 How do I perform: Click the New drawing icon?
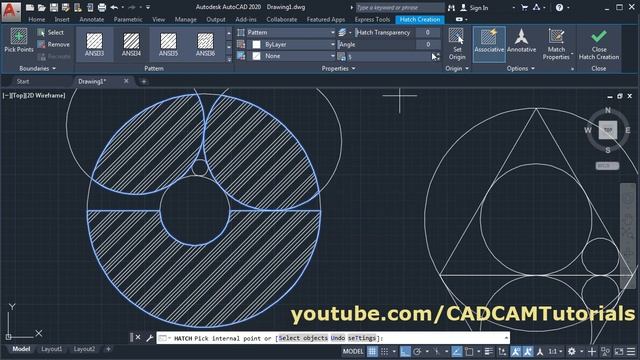click(x=30, y=7)
